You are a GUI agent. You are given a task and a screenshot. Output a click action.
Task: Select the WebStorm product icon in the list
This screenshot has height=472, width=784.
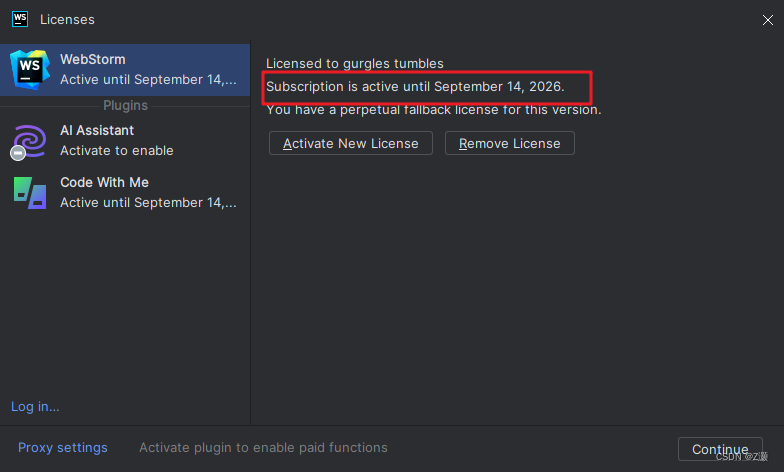pos(30,70)
